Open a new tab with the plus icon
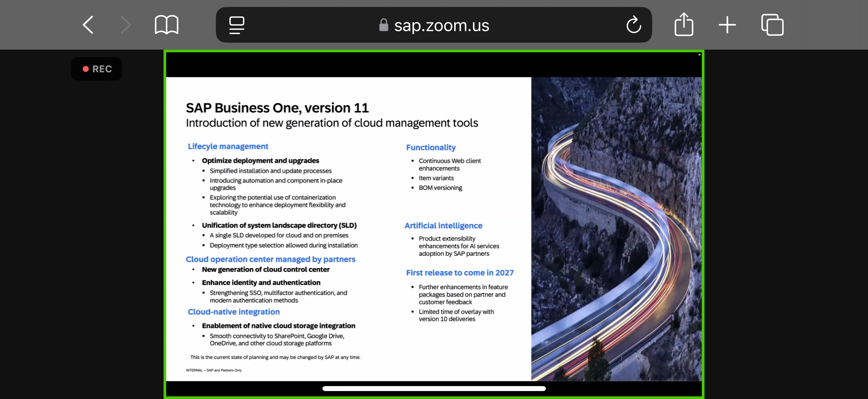Viewport: 868px width, 399px height. [727, 25]
